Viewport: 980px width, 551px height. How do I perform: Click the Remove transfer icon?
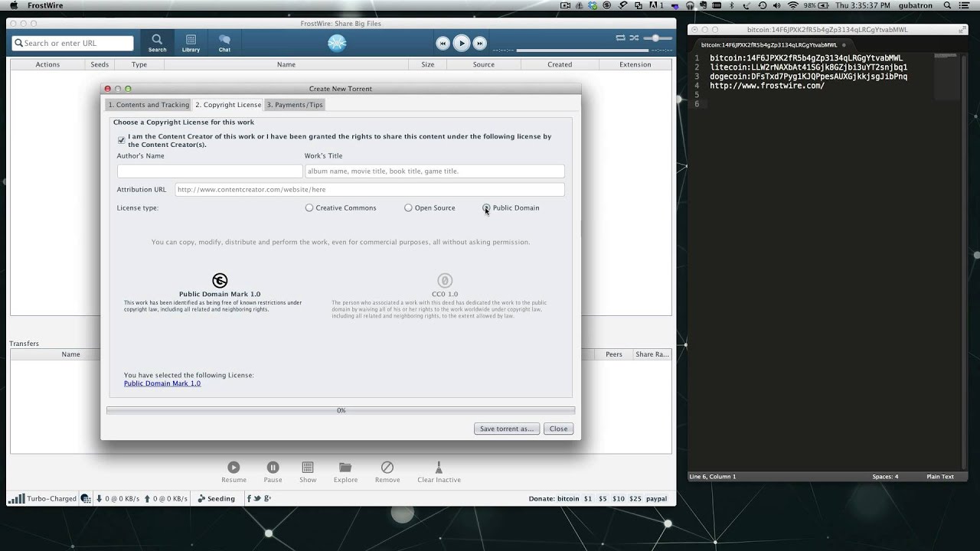[387, 467]
